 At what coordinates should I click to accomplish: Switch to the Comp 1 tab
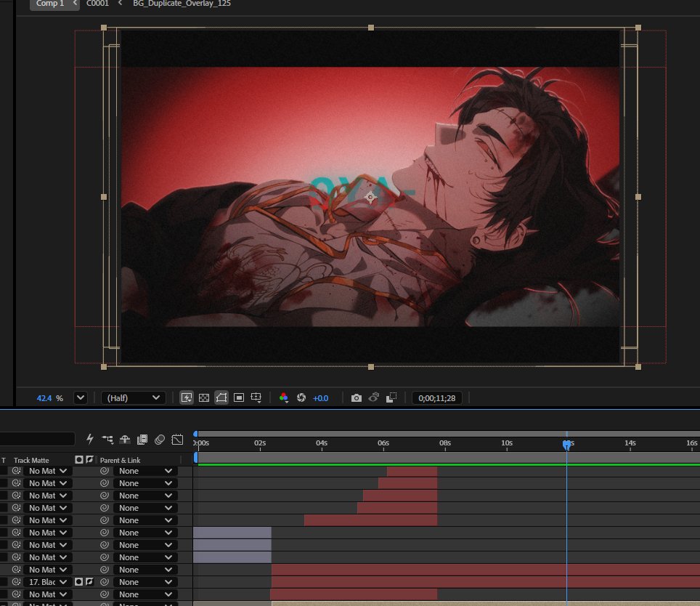[50, 4]
